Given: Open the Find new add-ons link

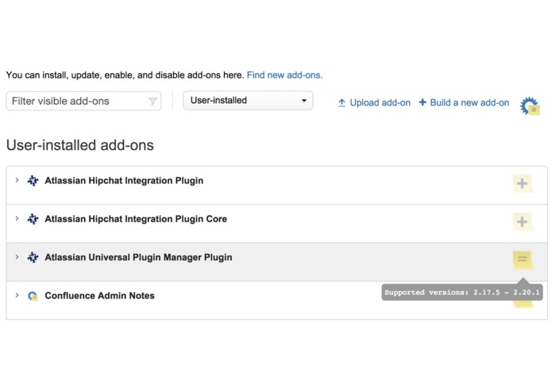Looking at the screenshot, I should [x=284, y=75].
